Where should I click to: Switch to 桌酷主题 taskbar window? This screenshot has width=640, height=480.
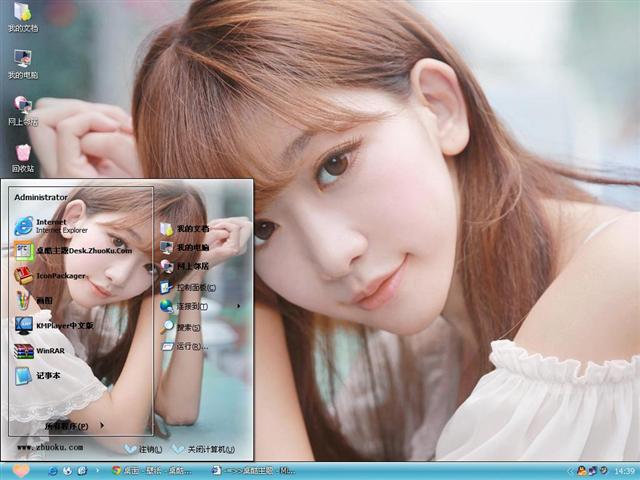pos(254,471)
